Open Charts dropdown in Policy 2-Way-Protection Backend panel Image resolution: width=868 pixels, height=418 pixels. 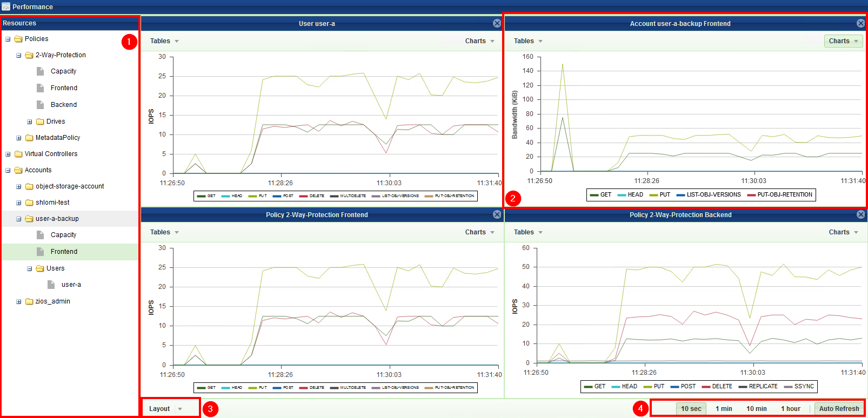tap(843, 232)
